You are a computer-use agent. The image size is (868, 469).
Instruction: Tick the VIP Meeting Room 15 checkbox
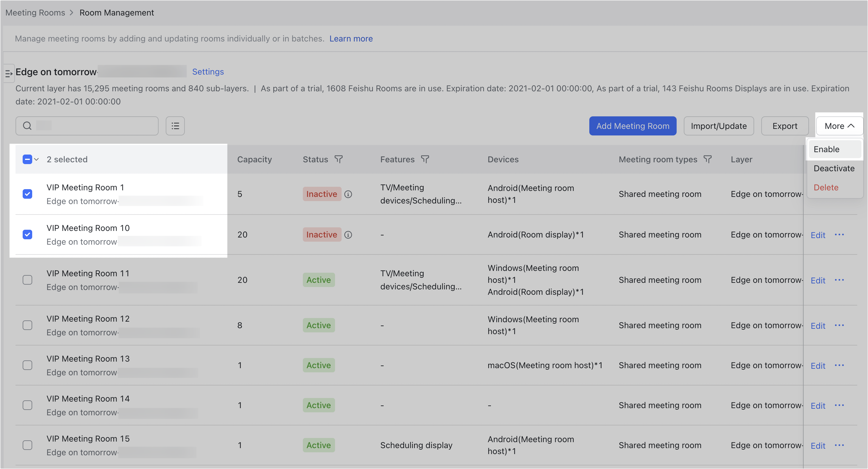point(27,445)
